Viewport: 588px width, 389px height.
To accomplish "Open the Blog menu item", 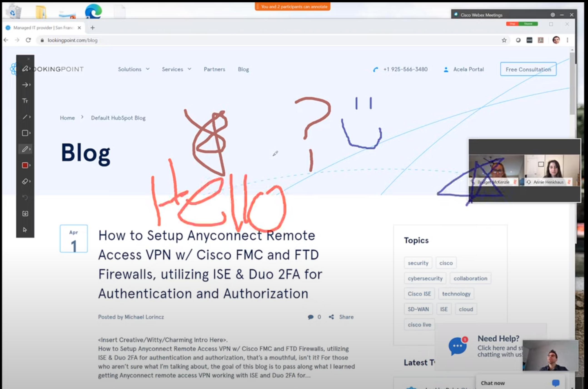I will [243, 69].
